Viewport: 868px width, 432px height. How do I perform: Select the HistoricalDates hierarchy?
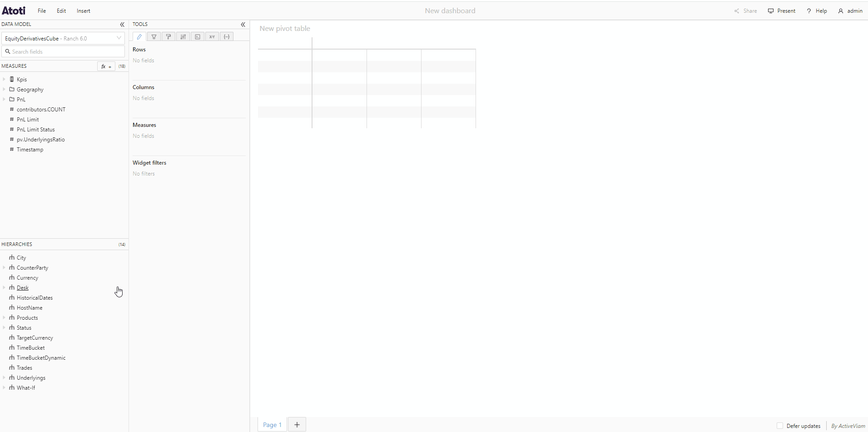point(35,298)
